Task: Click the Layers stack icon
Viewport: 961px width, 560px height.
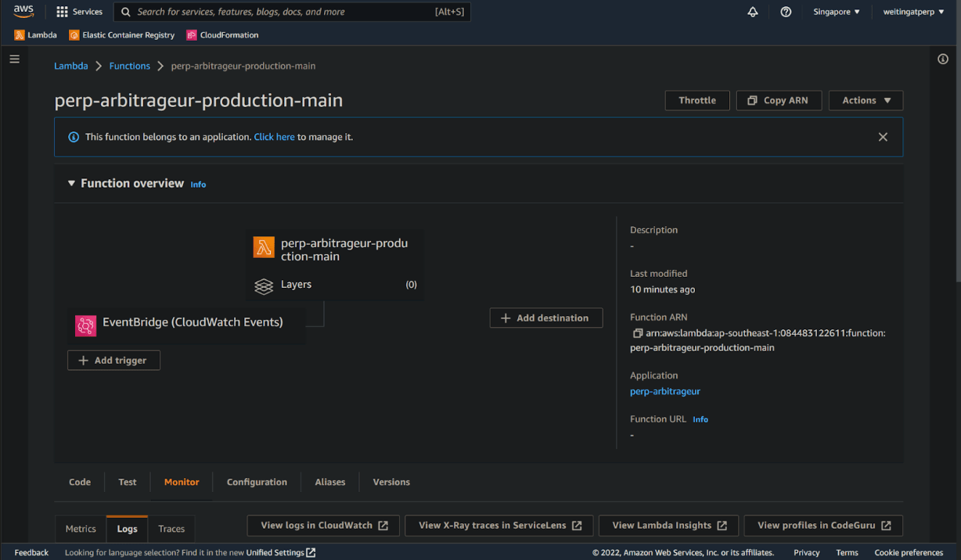Action: tap(264, 285)
